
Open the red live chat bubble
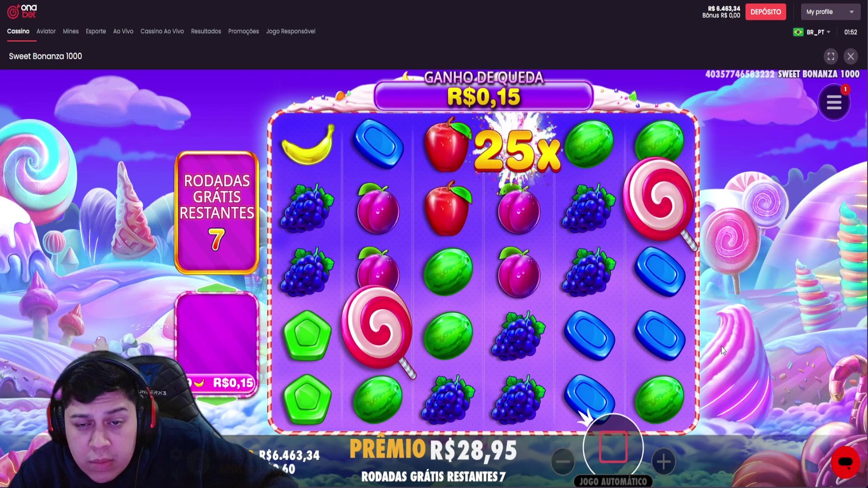pos(845,462)
